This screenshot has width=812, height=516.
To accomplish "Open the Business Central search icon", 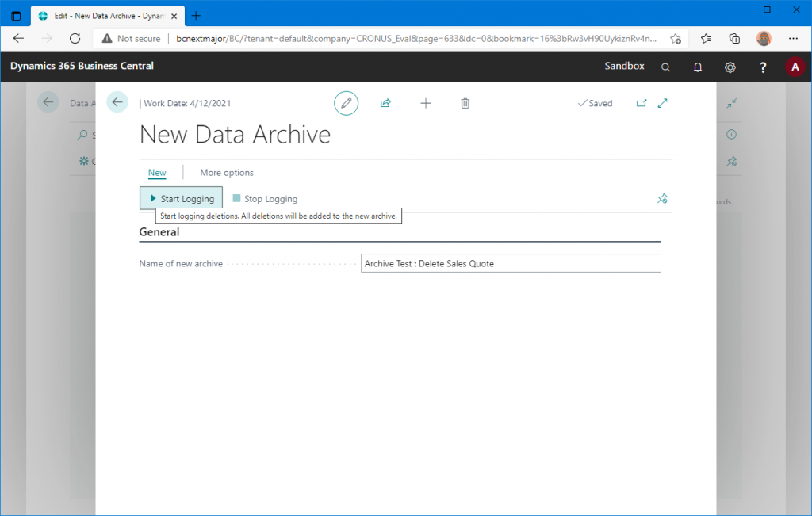I will 665,67.
